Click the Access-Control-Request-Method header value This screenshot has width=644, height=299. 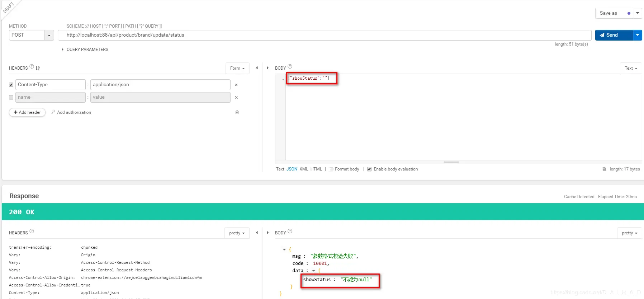click(x=115, y=263)
